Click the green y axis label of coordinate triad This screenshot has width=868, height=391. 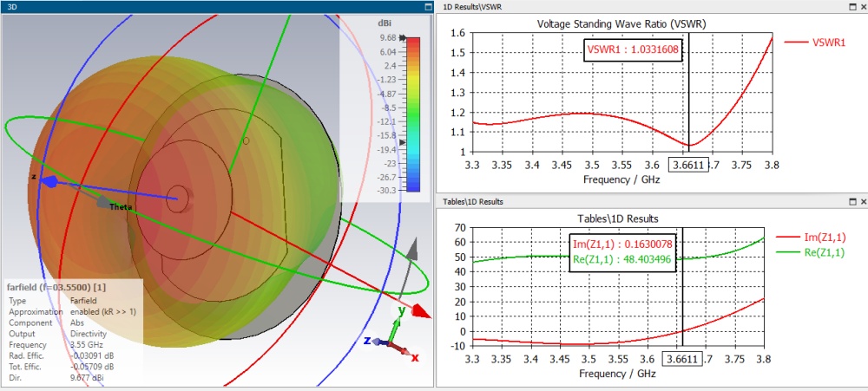[x=402, y=311]
